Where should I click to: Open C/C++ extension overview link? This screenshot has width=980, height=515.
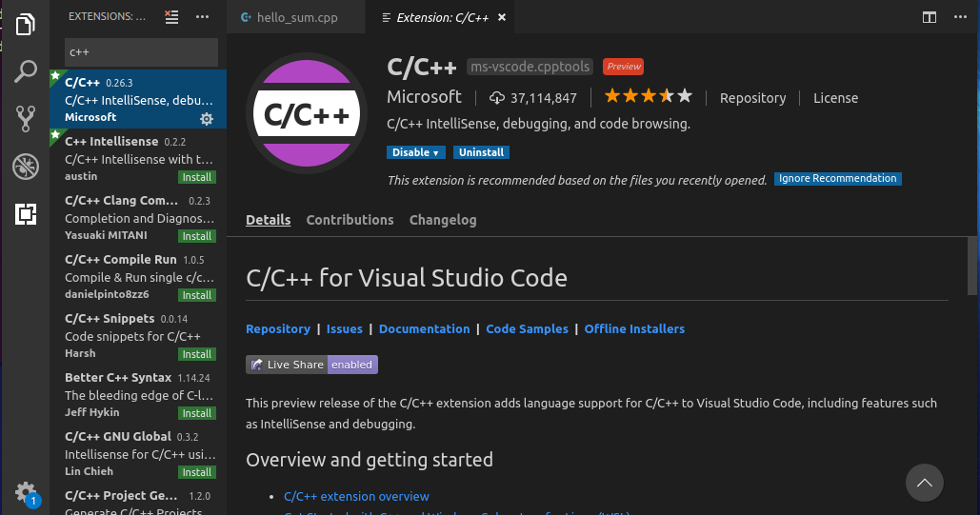(x=356, y=496)
